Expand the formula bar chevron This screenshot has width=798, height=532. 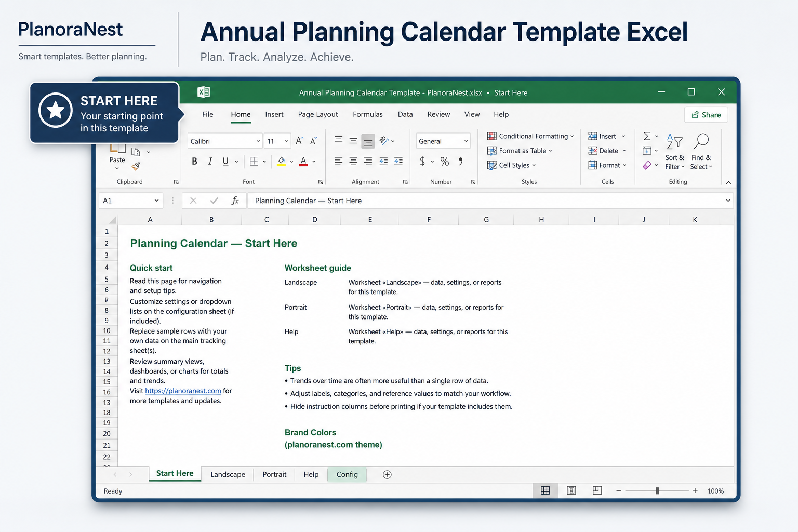pyautogui.click(x=728, y=201)
